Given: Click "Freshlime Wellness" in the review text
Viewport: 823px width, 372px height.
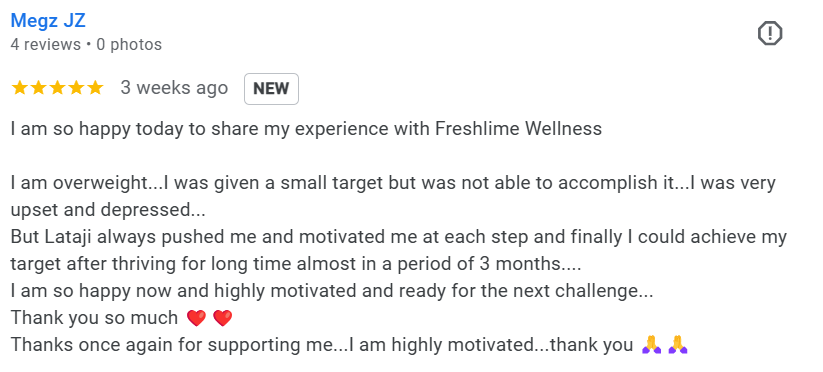Looking at the screenshot, I should point(519,129).
